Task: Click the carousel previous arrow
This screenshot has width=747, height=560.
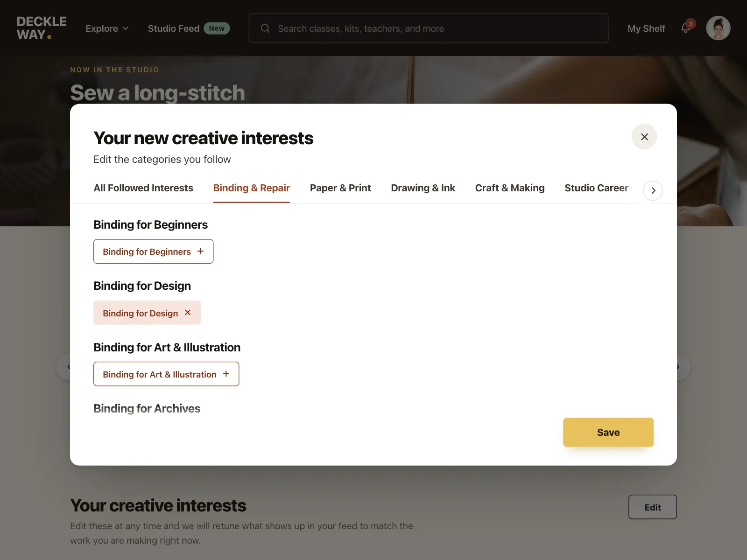Action: (65, 367)
